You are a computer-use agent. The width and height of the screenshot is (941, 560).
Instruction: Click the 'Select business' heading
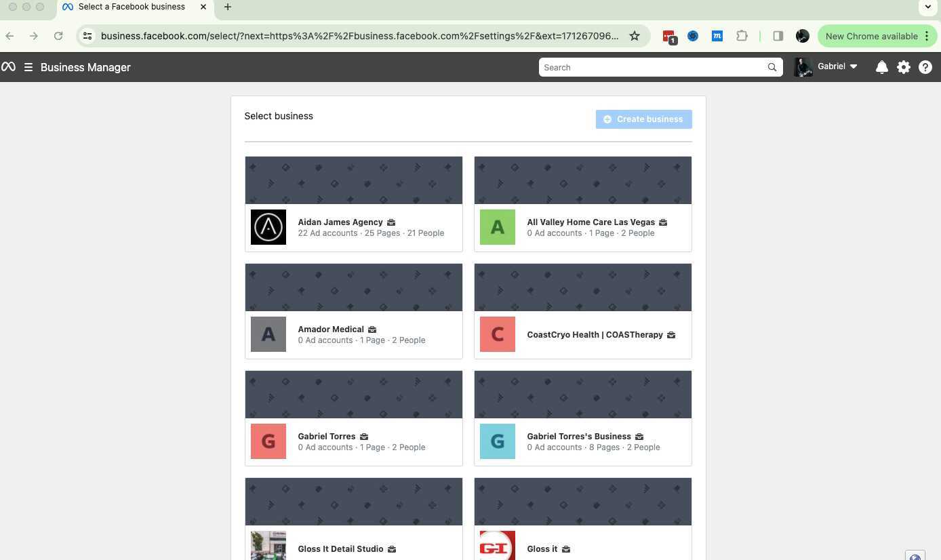pyautogui.click(x=279, y=116)
